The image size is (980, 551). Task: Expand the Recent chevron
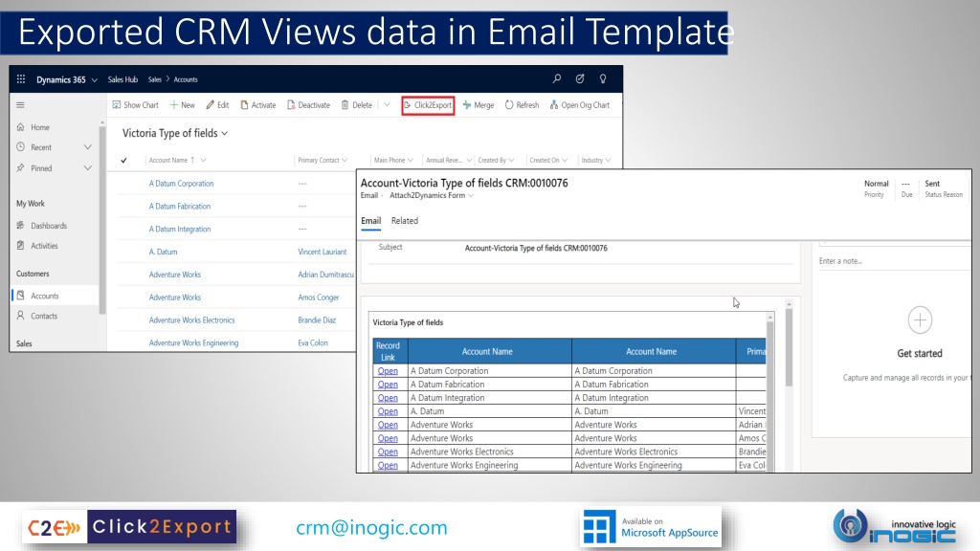point(87,147)
